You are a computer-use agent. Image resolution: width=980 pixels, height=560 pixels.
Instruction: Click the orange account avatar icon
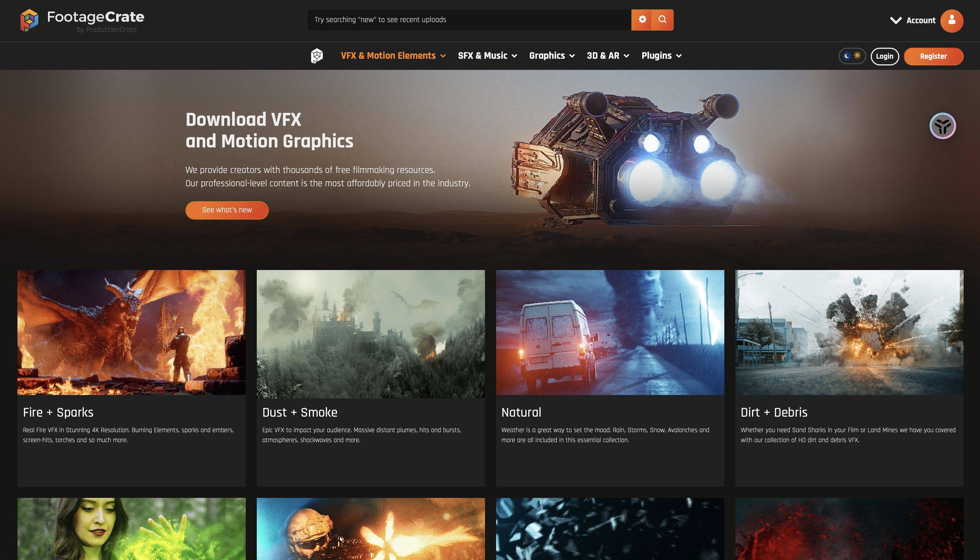coord(951,21)
